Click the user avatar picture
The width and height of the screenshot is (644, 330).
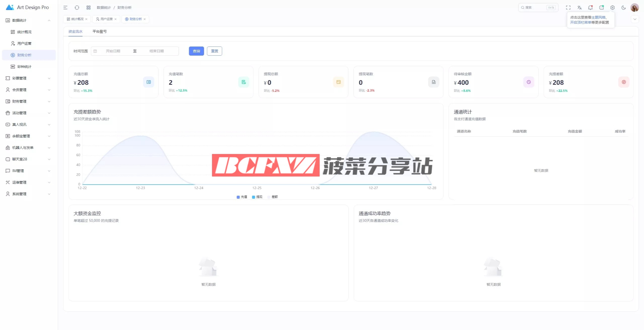click(x=634, y=8)
